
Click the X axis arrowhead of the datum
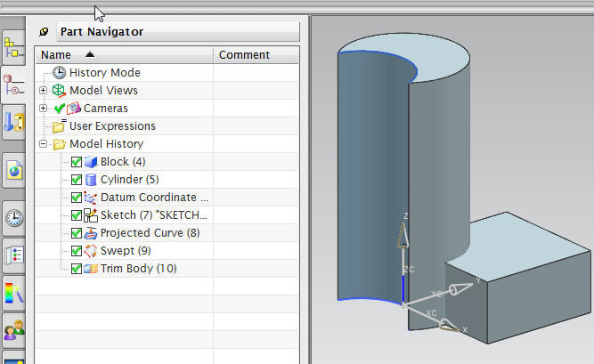[x=448, y=326]
